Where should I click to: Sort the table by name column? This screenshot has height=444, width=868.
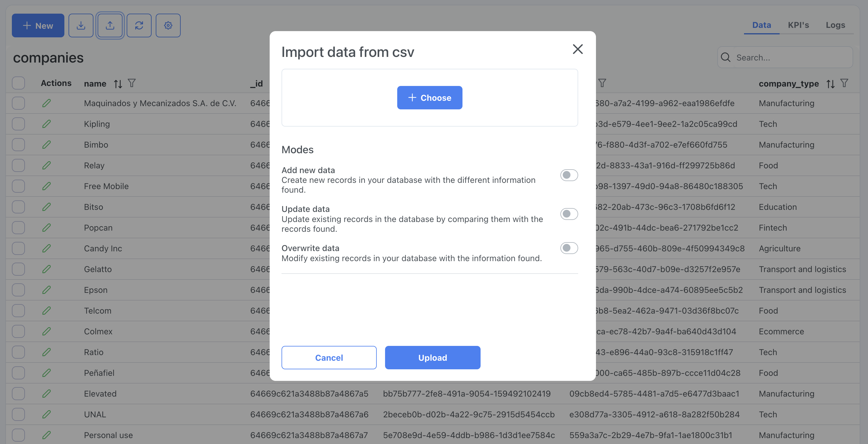(117, 84)
